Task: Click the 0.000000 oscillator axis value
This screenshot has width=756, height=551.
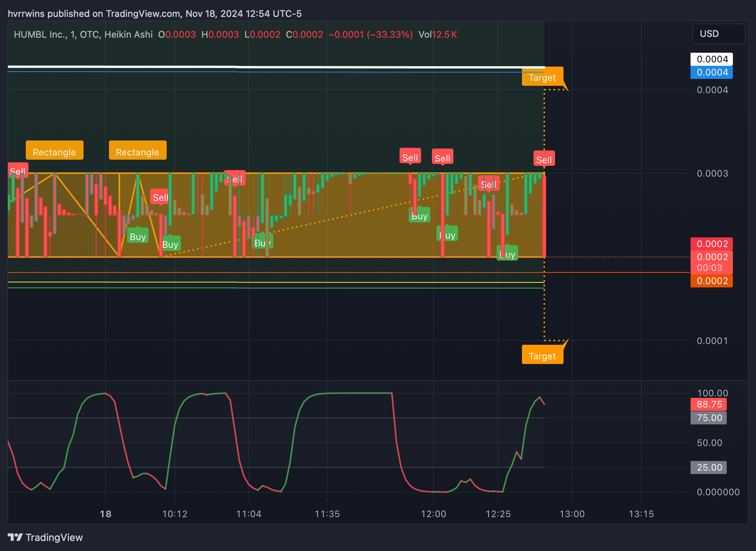Action: coord(718,492)
